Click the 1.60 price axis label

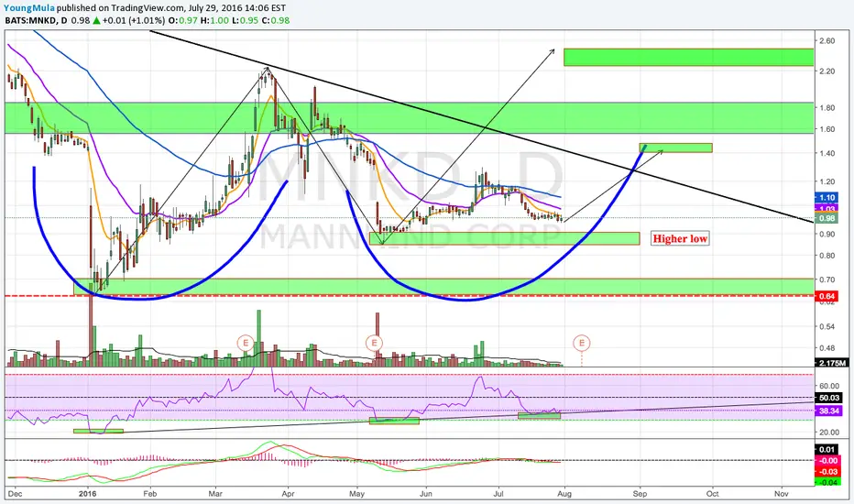click(827, 129)
